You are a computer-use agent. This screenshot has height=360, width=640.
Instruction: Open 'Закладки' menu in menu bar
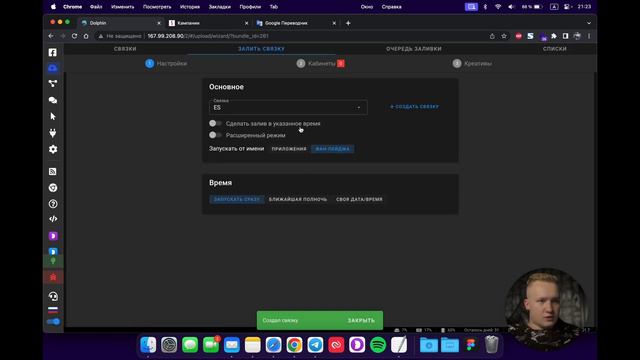click(x=220, y=7)
